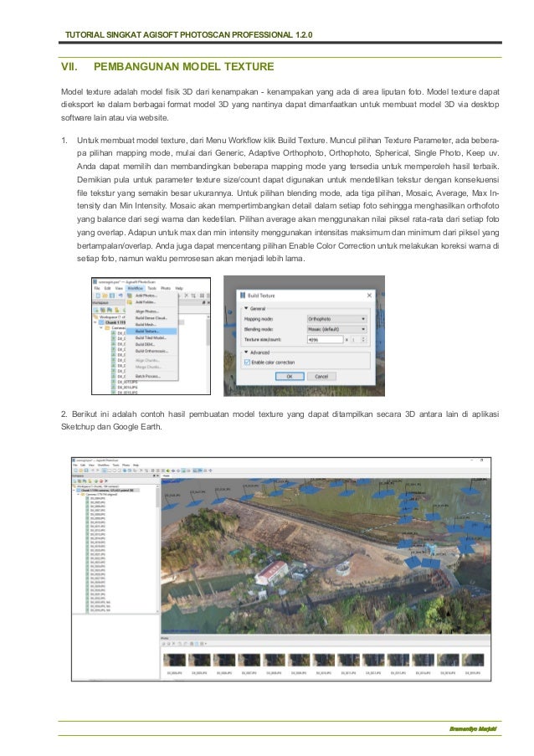Select the Chunk 1 row in large window workspace
Image resolution: width=534 pixels, height=756 pixels.
pyautogui.click(x=108, y=491)
